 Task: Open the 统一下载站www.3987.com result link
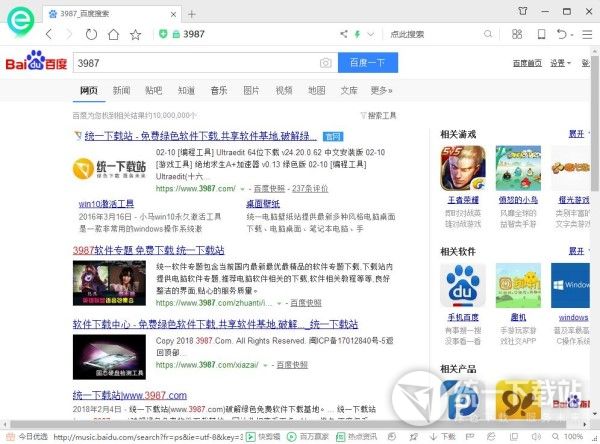(x=130, y=395)
